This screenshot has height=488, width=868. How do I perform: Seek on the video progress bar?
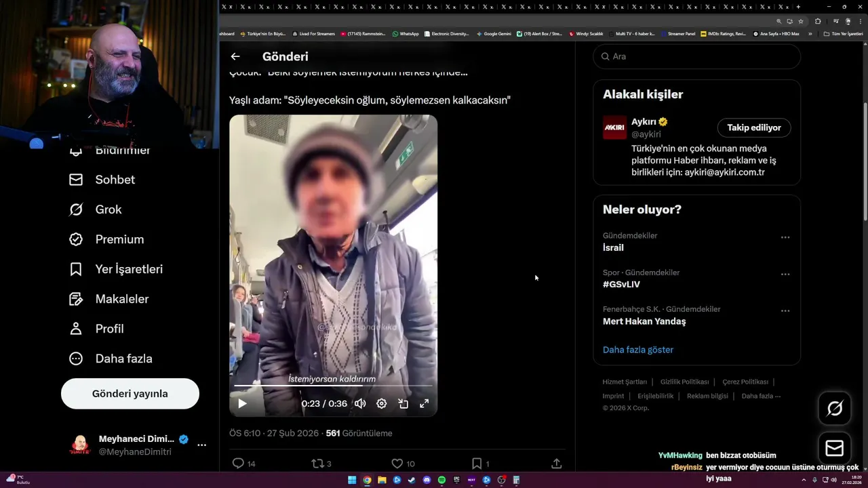coord(333,386)
